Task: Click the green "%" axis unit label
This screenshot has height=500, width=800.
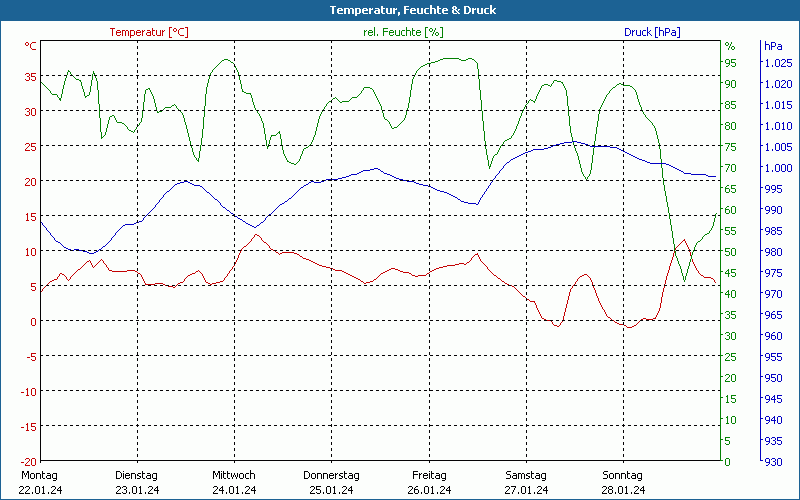Action: [730, 46]
